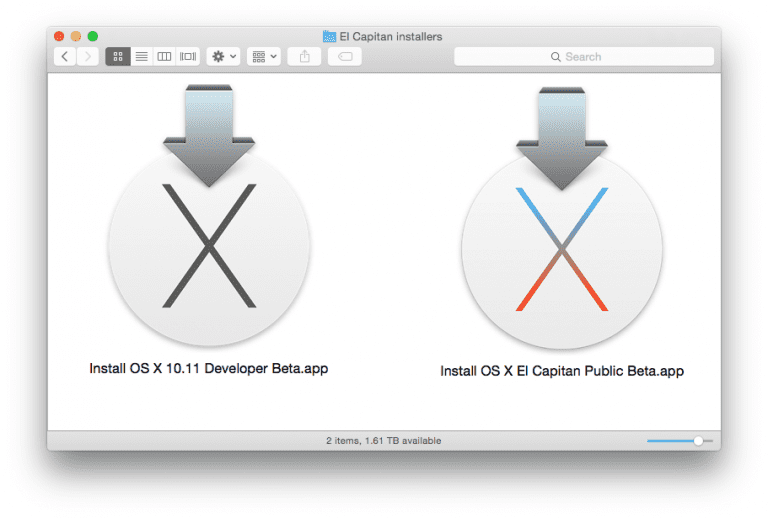The image size is (768, 518).
Task: Switch to icon view
Action: click(x=118, y=57)
